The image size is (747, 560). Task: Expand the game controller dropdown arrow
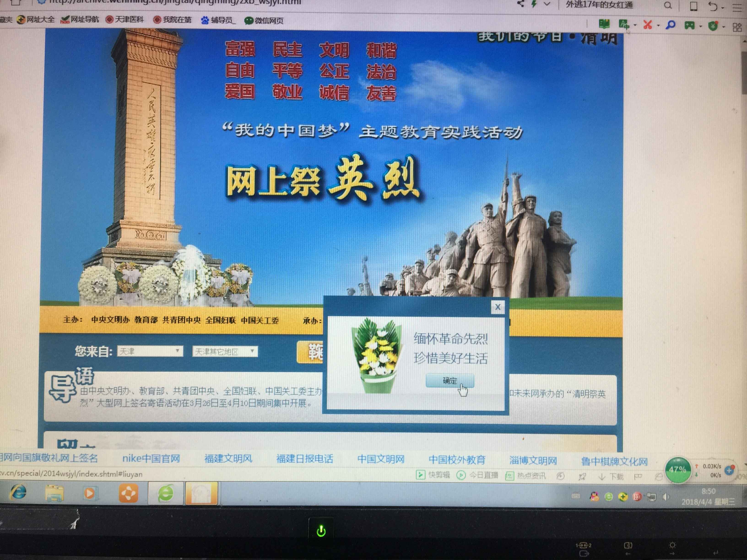(x=700, y=26)
